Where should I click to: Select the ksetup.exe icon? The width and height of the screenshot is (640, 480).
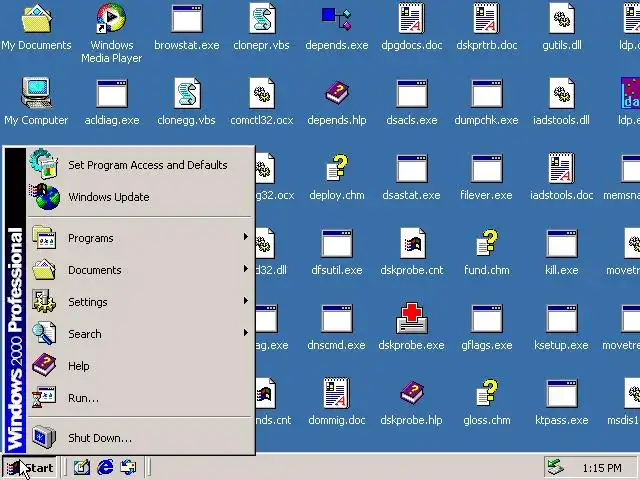coord(562,319)
